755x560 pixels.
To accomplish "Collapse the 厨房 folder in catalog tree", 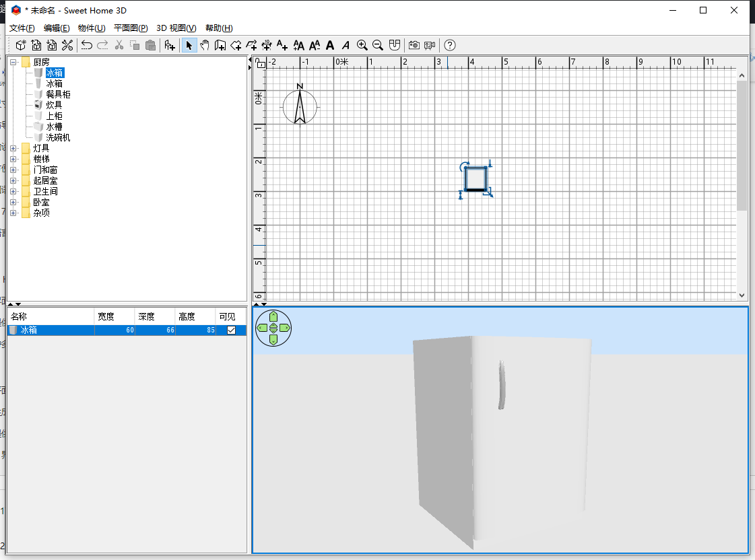I will pyautogui.click(x=13, y=62).
